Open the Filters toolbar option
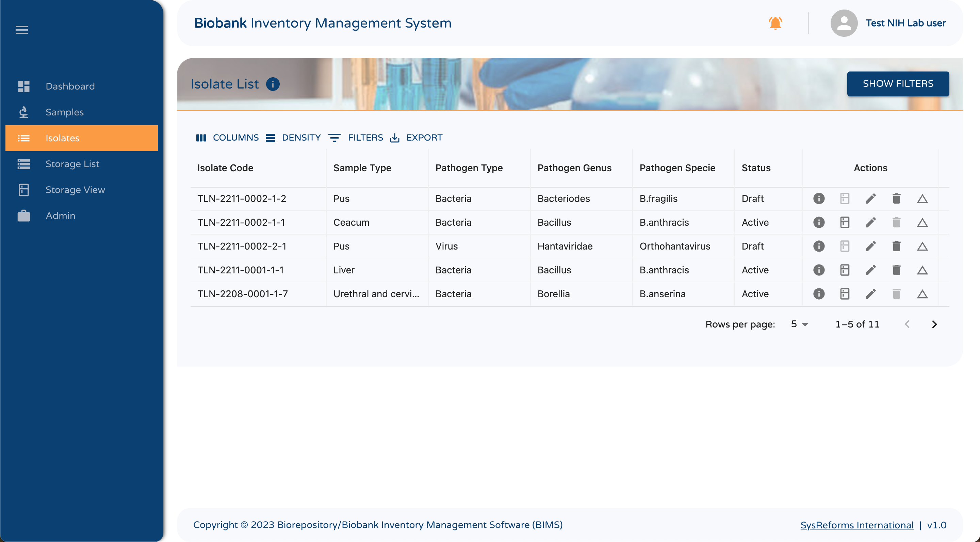Image resolution: width=980 pixels, height=542 pixels. pos(356,138)
